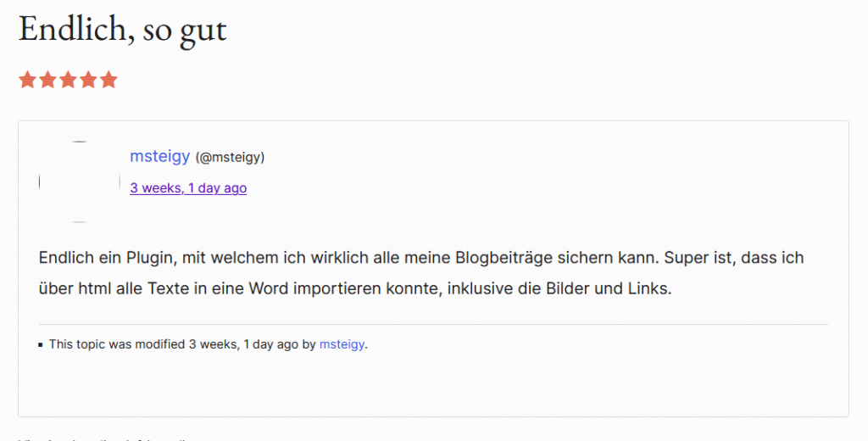Click the first star in the rating
The image size is (868, 441).
tap(27, 81)
